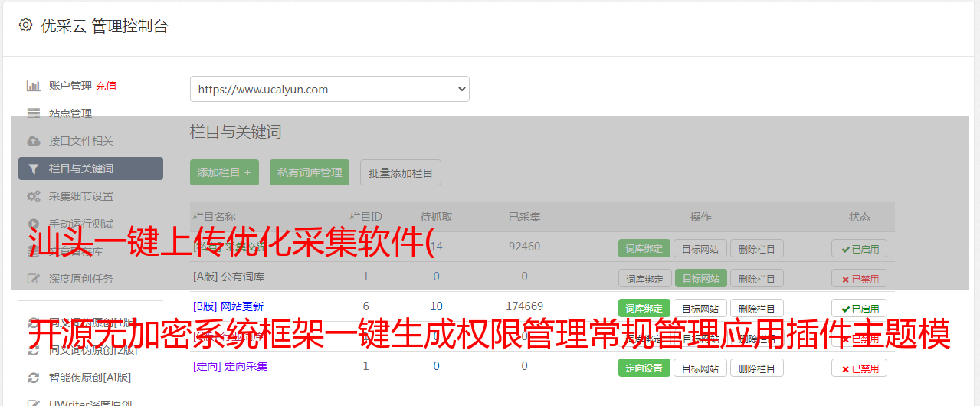Click 词库绑定 in the 公有词库 row

644,278
